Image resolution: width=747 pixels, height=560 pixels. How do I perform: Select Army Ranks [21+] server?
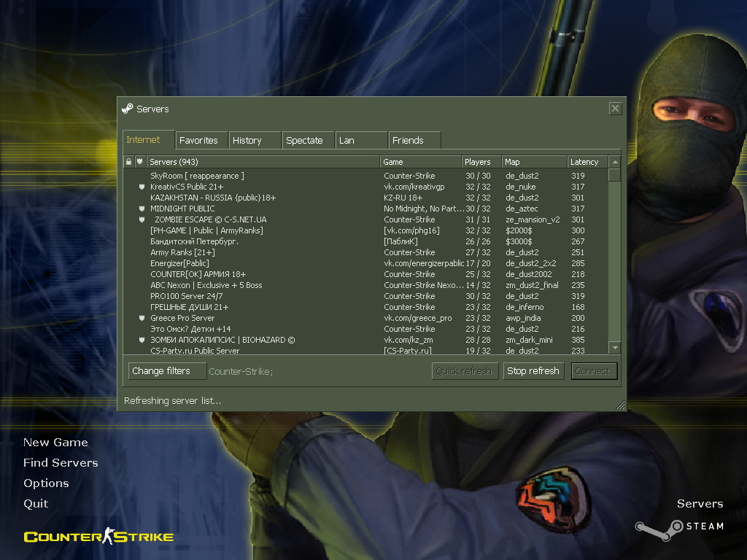coord(366,252)
